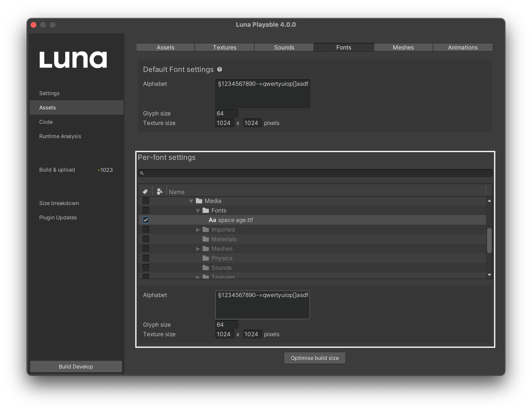532x411 pixels.
Task: Switch to the Textures tab
Action: tap(225, 48)
